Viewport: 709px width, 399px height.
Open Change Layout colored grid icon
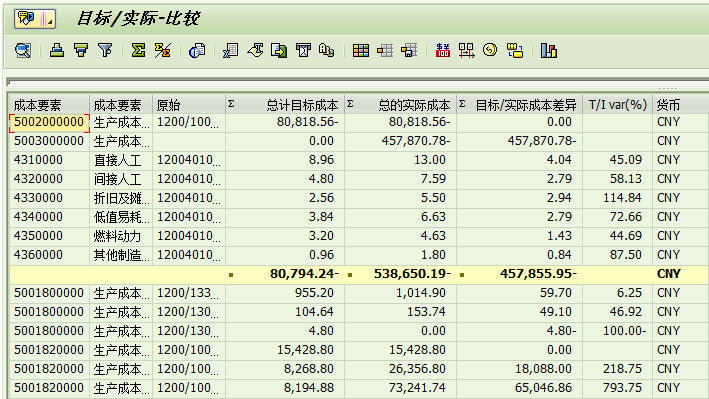(360, 50)
